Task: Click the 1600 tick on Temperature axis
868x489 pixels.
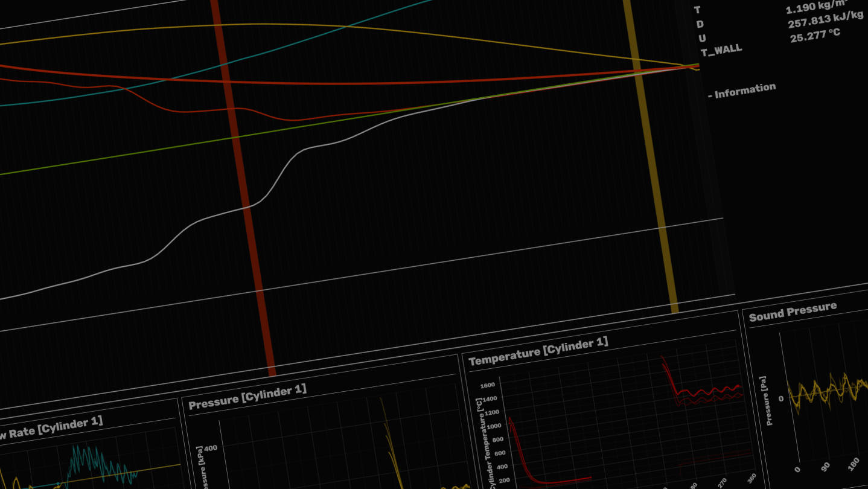Action: [487, 385]
